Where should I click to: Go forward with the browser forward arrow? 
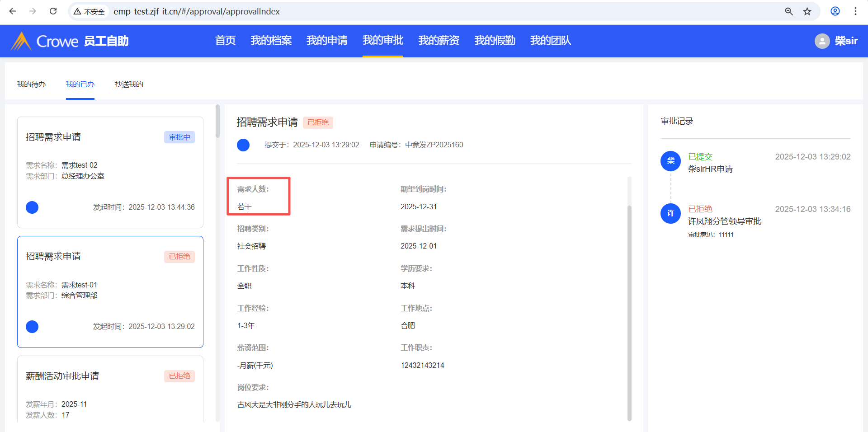click(x=33, y=11)
